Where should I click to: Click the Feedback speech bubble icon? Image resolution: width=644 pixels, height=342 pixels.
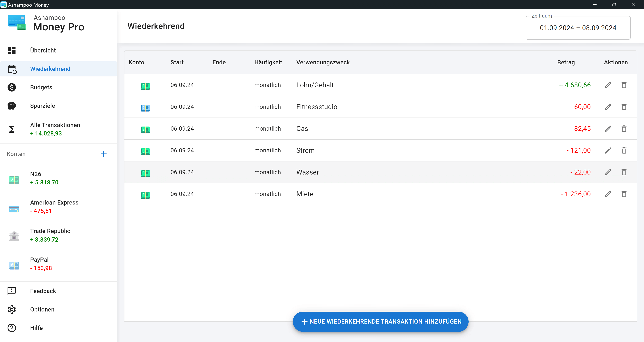pos(12,291)
